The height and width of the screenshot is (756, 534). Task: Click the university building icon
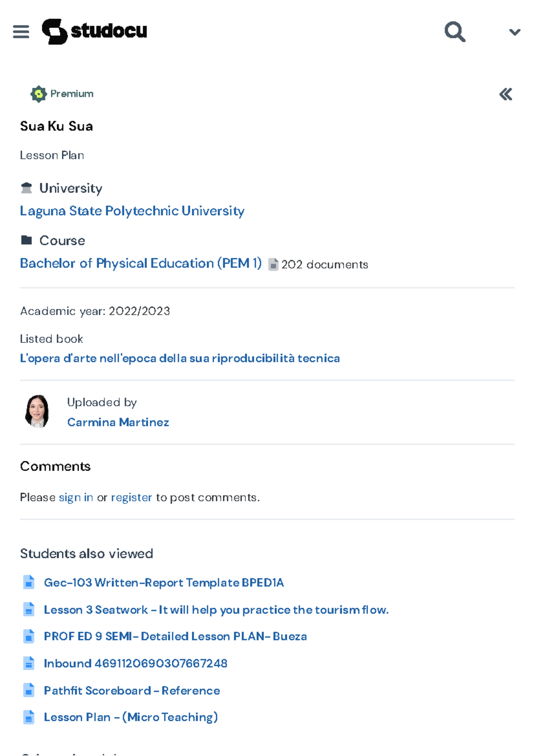(26, 187)
